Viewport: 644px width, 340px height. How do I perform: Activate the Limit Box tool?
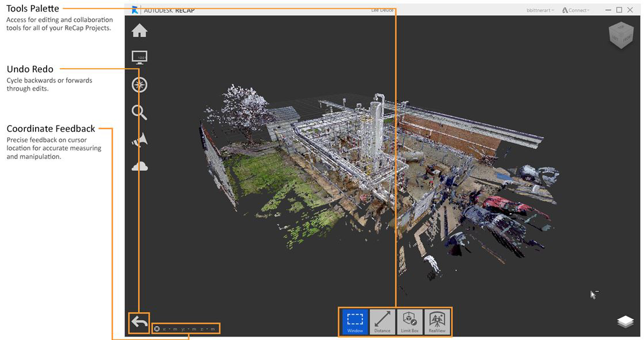410,322
